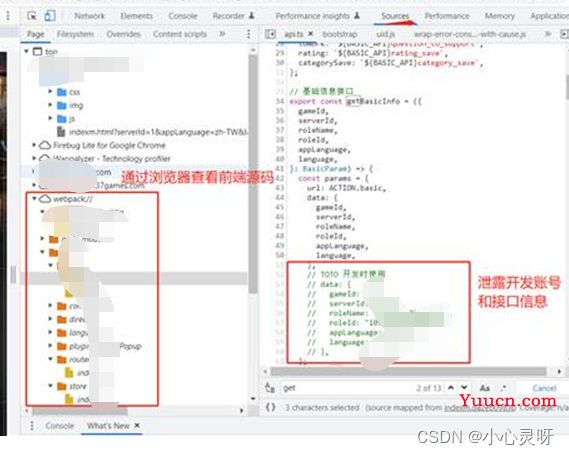
Task: Toggle the device toolbar icon
Action: coord(50,16)
